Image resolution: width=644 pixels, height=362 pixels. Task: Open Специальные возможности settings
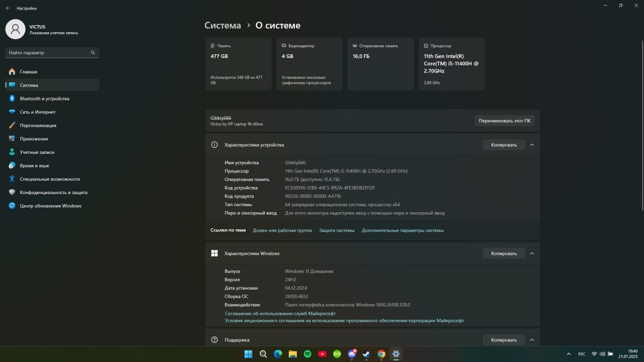52,179
